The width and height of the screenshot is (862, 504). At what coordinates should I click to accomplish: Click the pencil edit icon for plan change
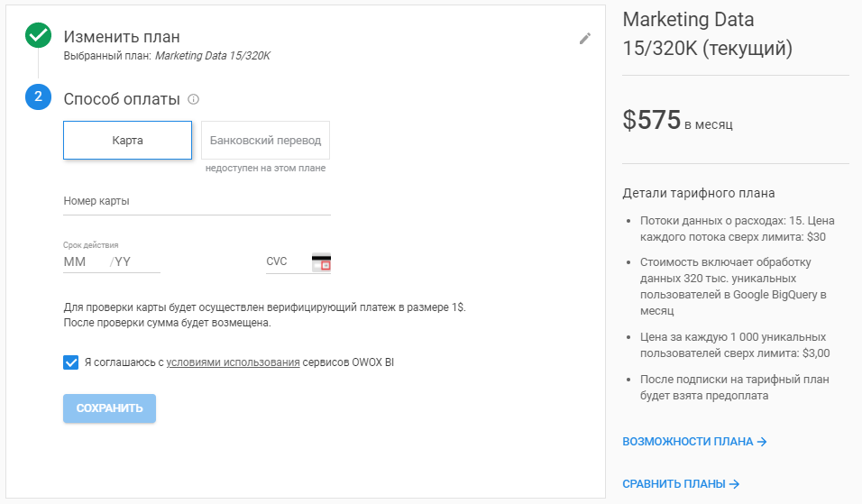585,39
